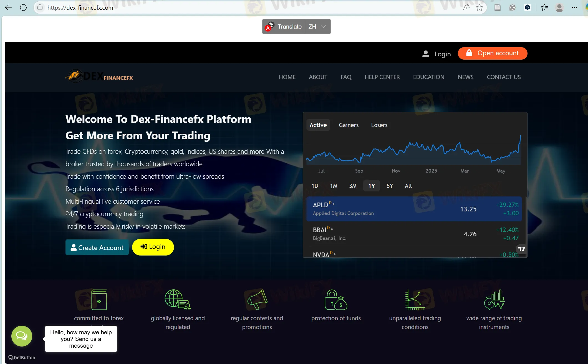Viewport: 588px width, 364px height.
Task: Select the All chart timeframe
Action: pos(408,186)
